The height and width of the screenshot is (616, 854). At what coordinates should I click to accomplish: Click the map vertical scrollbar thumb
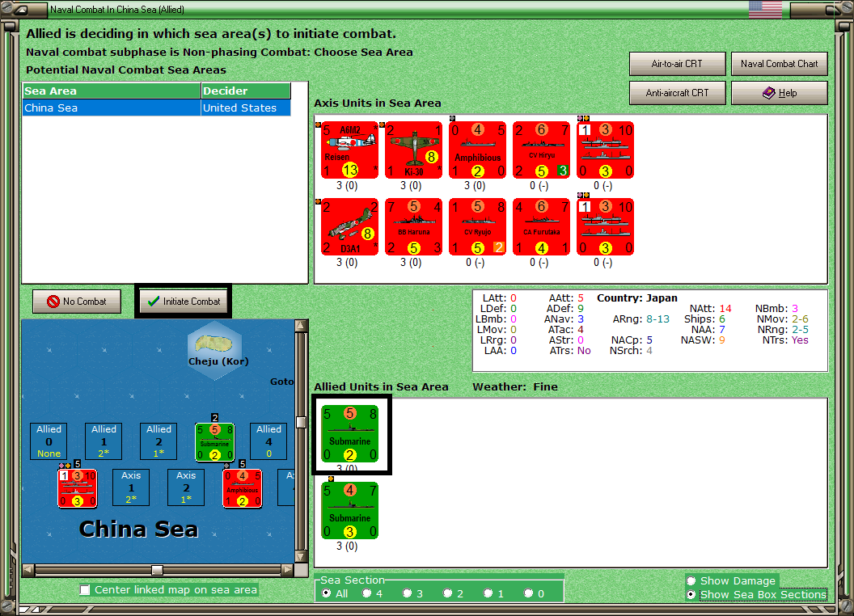tap(301, 422)
